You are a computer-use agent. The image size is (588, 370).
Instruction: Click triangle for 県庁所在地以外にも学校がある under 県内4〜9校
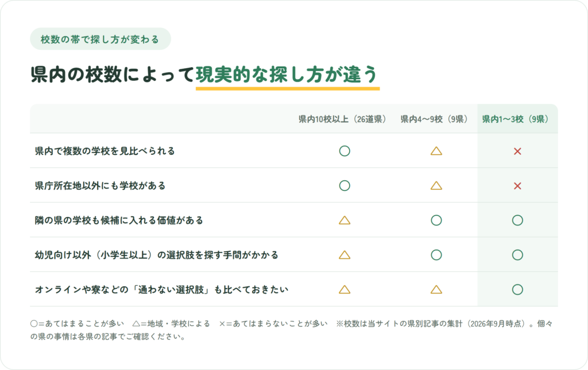pyautogui.click(x=436, y=186)
